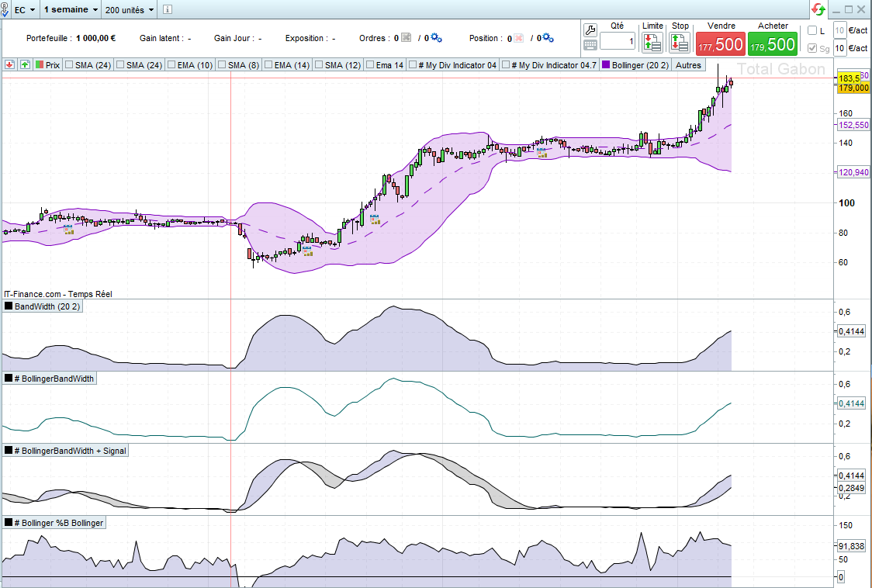This screenshot has height=588, width=872.
Task: Tick the L limit checkbox
Action: point(812,30)
